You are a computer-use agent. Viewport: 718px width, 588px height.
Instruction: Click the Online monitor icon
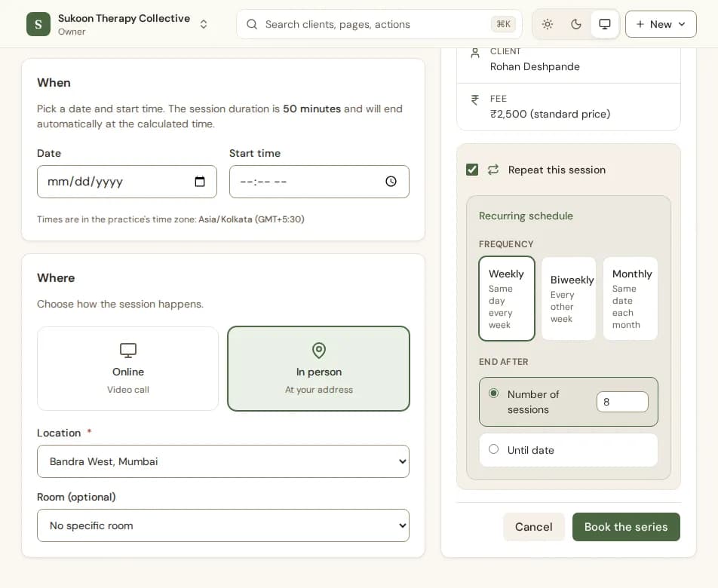(x=128, y=351)
